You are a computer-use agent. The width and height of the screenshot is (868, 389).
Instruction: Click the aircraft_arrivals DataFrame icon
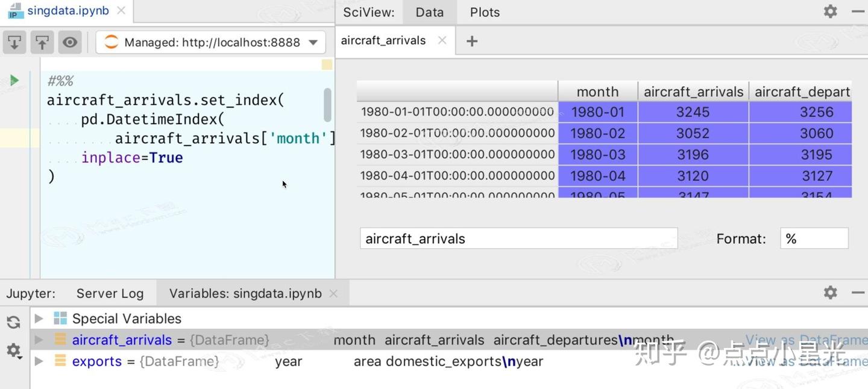point(59,340)
